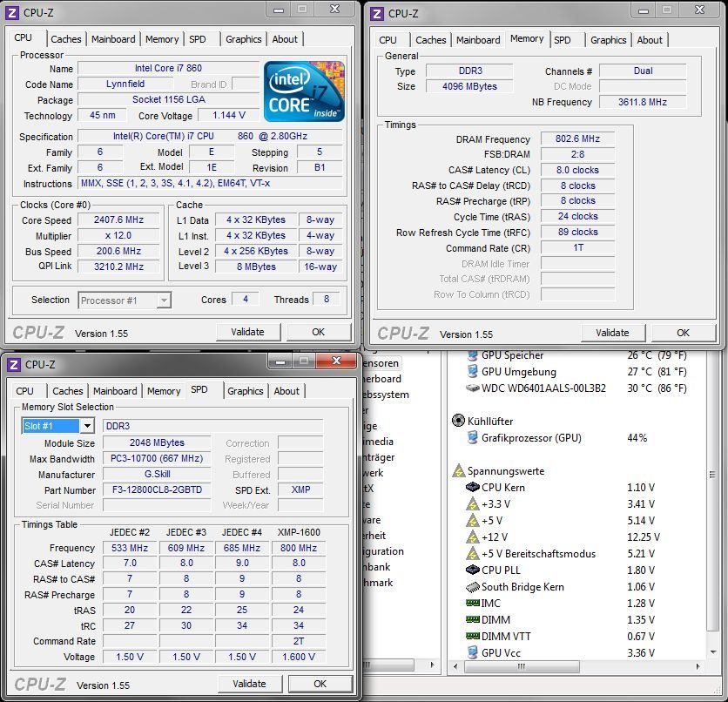The height and width of the screenshot is (702, 728).
Task: Click the Core Voltage 1.144 V value
Action: tap(229, 115)
